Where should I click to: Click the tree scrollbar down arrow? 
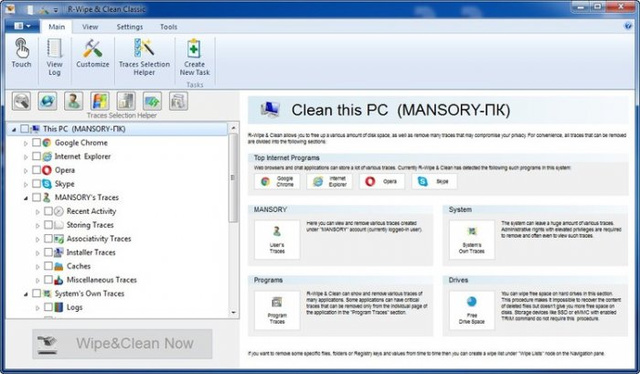(233, 313)
